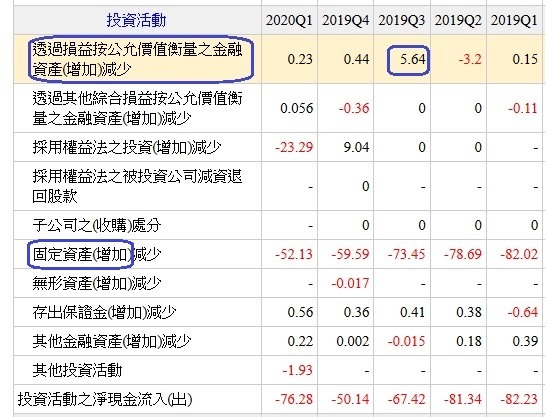Select the 2019Q1 column header
The height and width of the screenshot is (417, 547).
click(x=514, y=21)
